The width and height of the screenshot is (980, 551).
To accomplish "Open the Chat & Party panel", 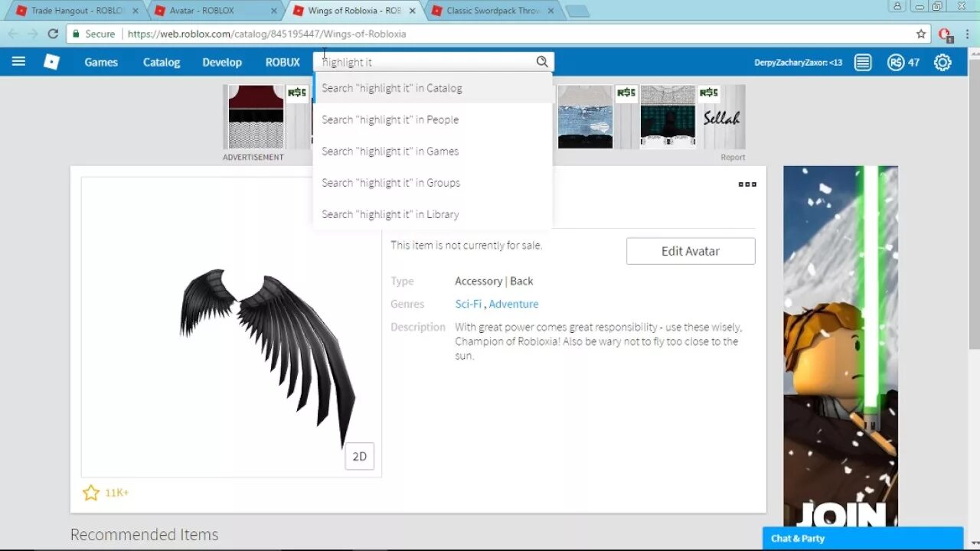I will click(863, 538).
